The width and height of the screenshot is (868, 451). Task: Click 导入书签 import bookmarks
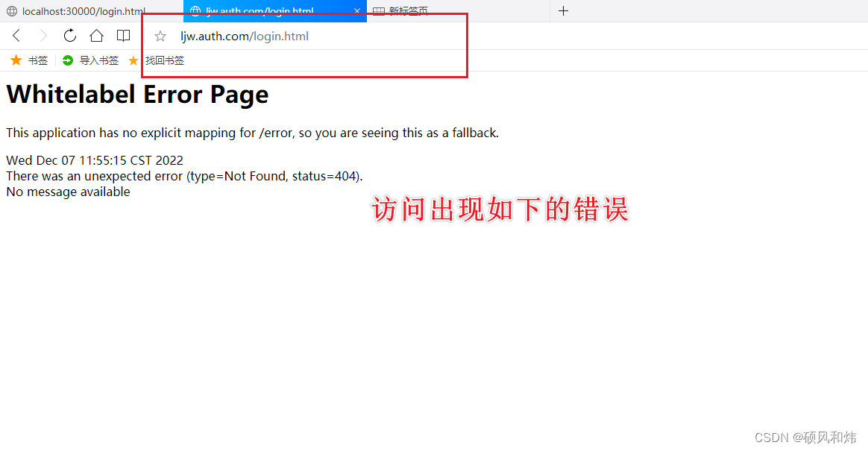click(99, 60)
